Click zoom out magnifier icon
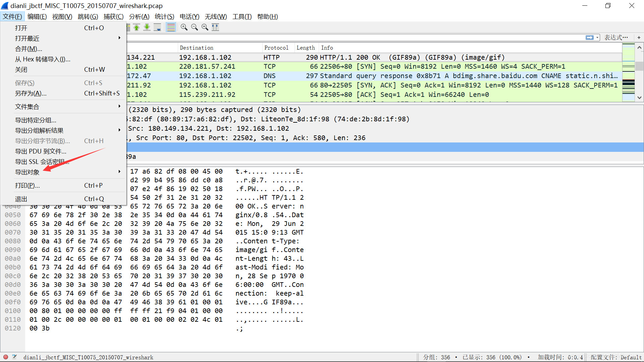The image size is (644, 362). coord(194,27)
